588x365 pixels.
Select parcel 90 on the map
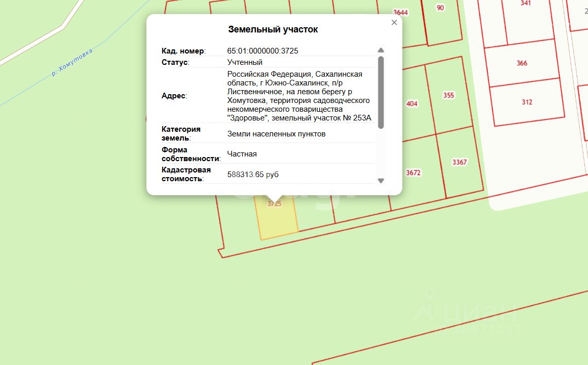(440, 8)
